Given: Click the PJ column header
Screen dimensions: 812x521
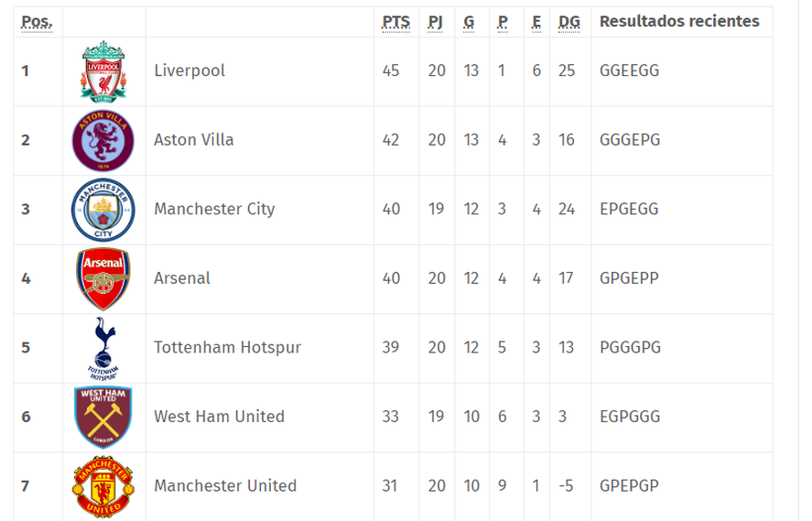Looking at the screenshot, I should pos(436,22).
